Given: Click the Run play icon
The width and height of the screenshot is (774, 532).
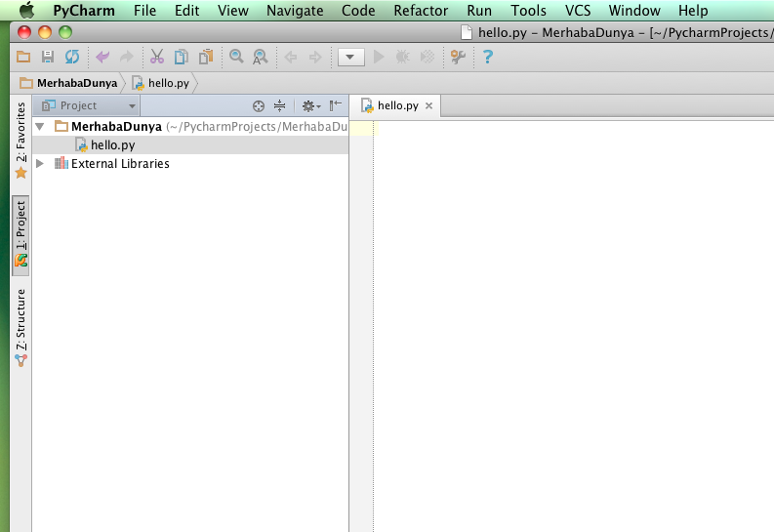Looking at the screenshot, I should pyautogui.click(x=379, y=58).
